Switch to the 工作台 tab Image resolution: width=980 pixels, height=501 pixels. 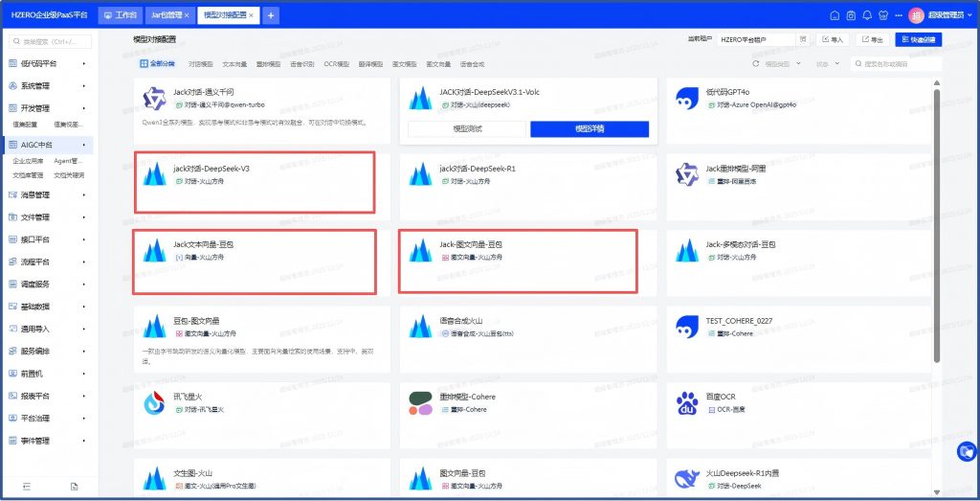[x=120, y=15]
